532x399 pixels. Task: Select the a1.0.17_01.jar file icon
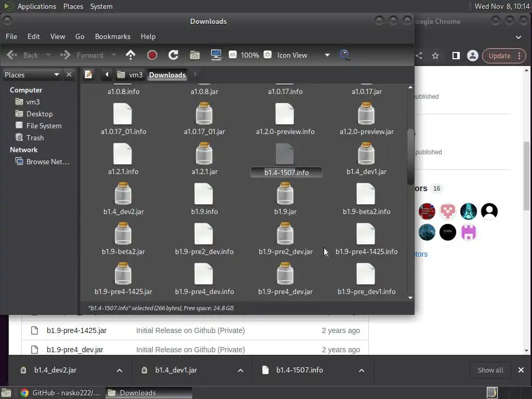pos(204,114)
